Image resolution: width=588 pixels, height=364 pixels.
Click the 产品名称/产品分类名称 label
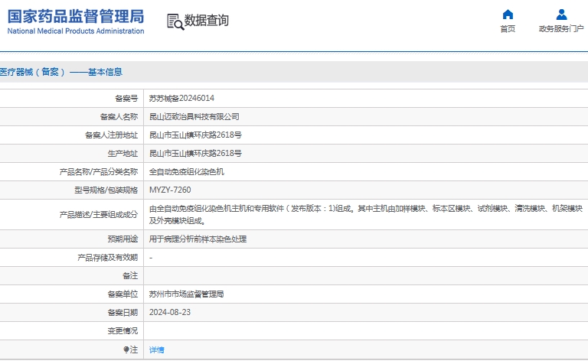(x=99, y=172)
